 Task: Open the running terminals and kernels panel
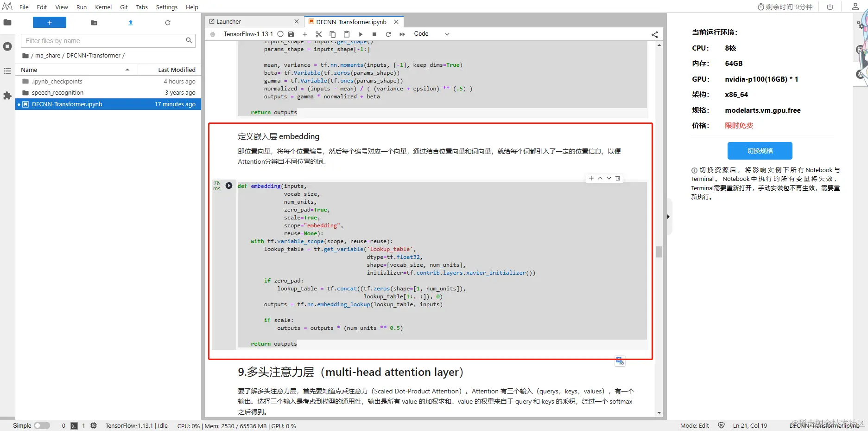[x=7, y=46]
